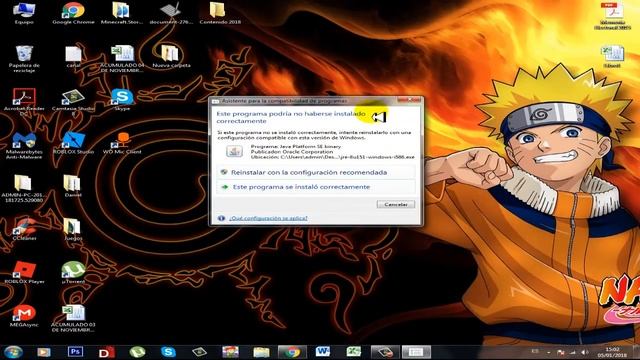Click the Cancelar button in dialog

(x=396, y=204)
